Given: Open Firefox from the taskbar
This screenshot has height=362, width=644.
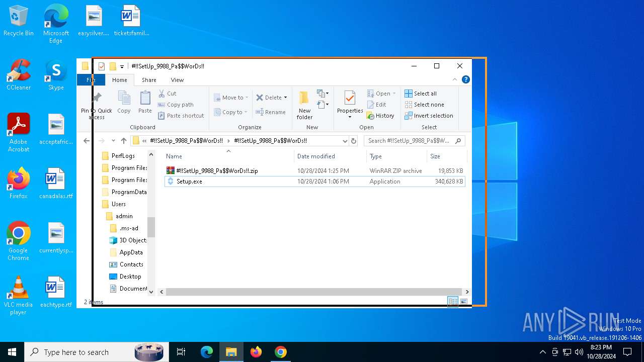Looking at the screenshot, I should point(256,352).
